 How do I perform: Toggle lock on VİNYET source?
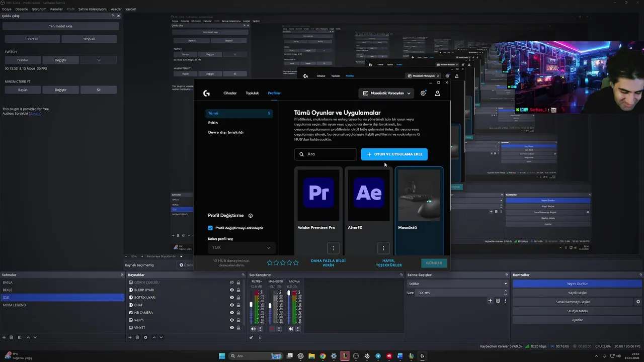tap(238, 328)
